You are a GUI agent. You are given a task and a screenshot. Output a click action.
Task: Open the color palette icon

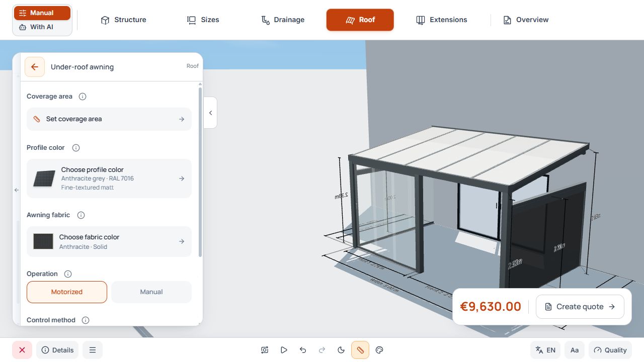(380, 350)
